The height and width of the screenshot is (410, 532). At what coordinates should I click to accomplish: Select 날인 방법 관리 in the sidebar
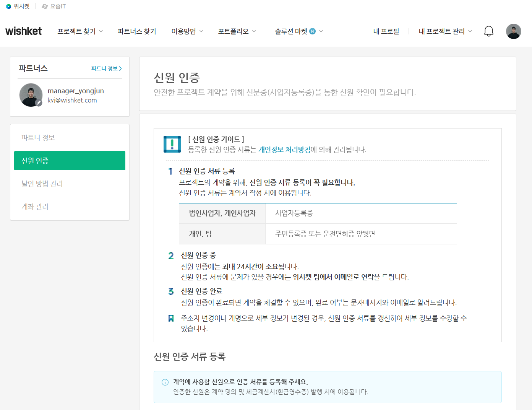[x=42, y=184]
